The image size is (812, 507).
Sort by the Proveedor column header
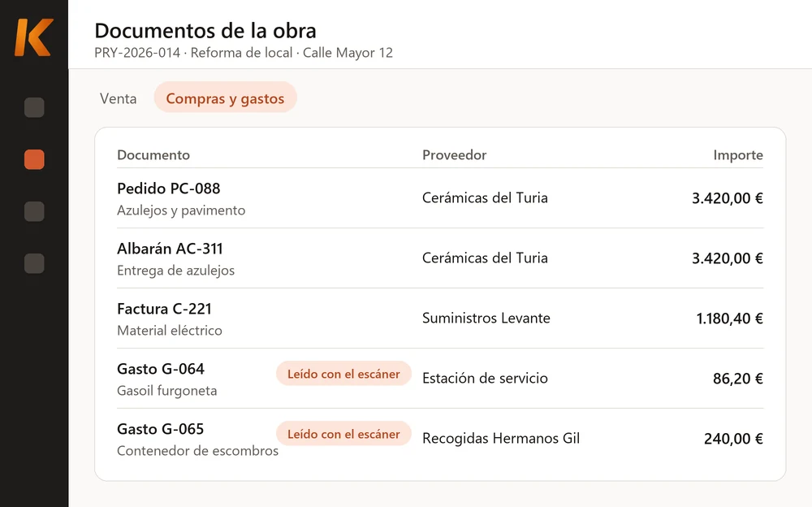pos(454,154)
